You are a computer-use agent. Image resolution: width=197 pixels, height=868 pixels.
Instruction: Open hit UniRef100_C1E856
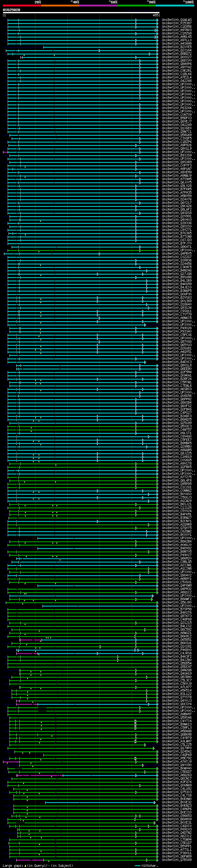pos(177,26)
